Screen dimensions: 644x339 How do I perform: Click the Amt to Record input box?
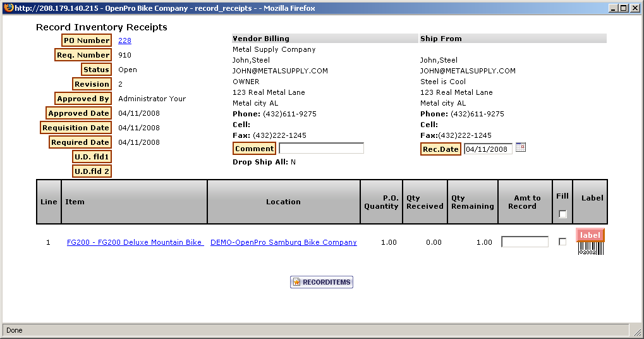click(x=525, y=242)
